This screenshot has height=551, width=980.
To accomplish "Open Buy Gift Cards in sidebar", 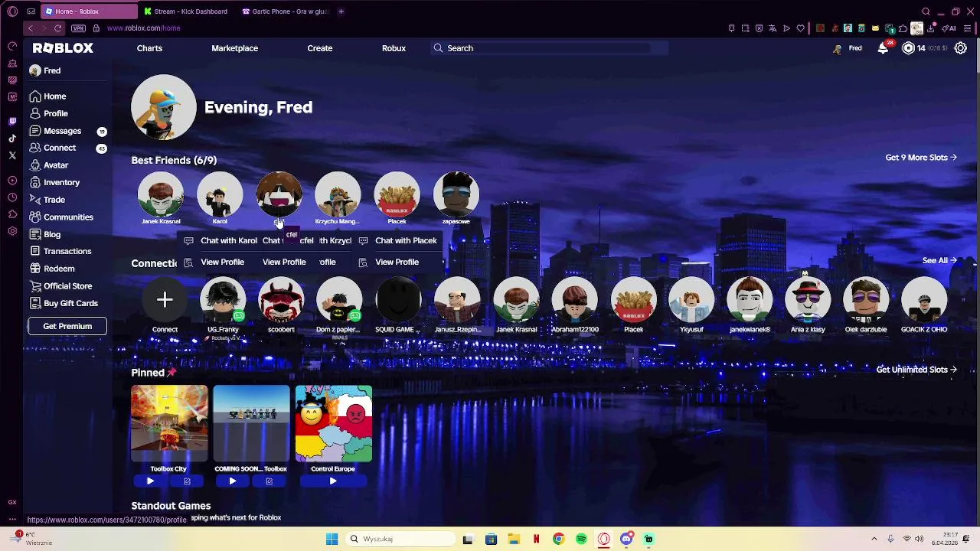I will tap(64, 303).
